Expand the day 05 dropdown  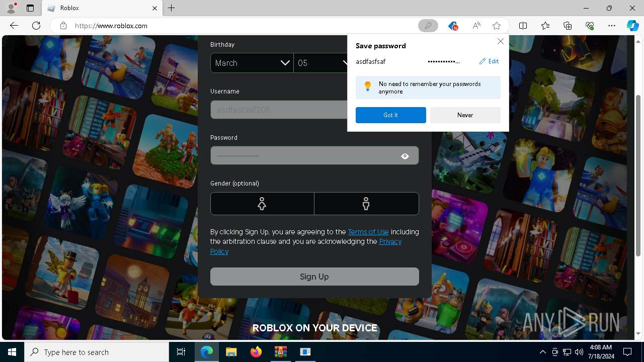point(321,63)
